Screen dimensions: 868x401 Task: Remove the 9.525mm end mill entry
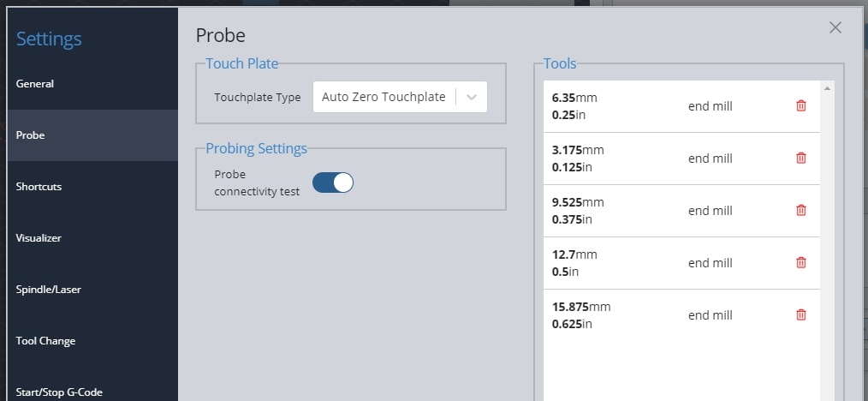(800, 211)
